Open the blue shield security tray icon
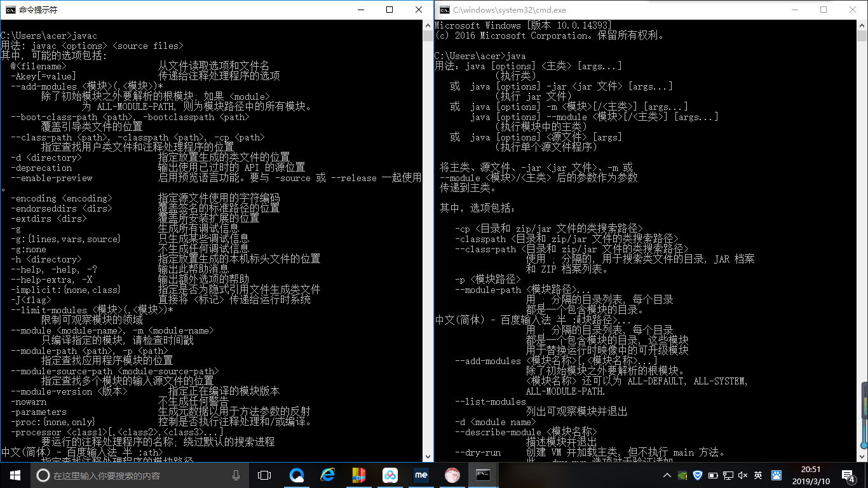 [697, 475]
